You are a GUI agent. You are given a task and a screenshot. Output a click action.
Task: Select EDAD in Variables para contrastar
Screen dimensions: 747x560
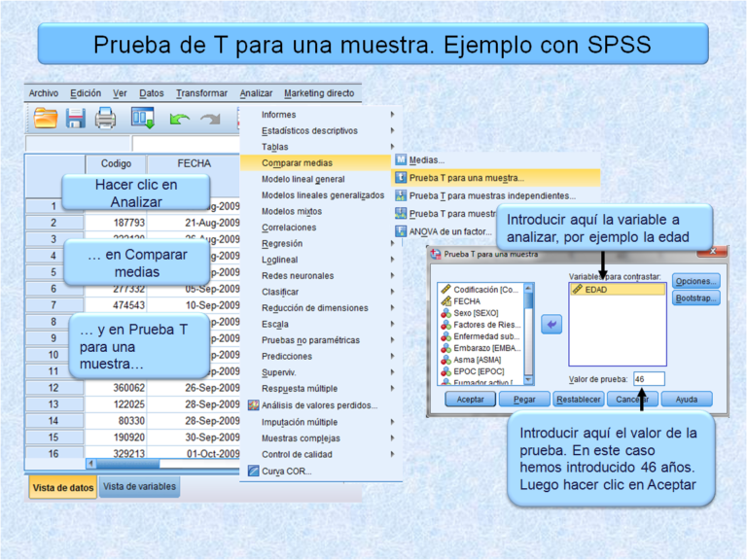(x=618, y=289)
